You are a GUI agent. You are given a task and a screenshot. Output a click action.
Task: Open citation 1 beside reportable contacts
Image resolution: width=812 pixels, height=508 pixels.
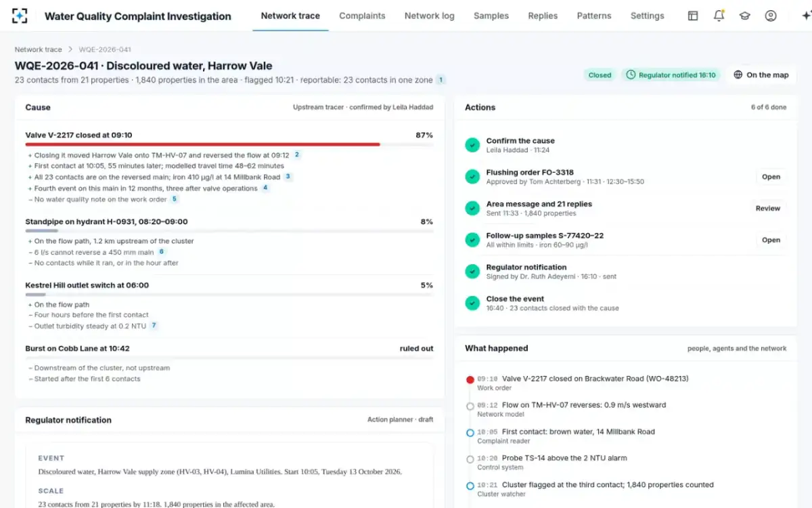[x=441, y=80]
